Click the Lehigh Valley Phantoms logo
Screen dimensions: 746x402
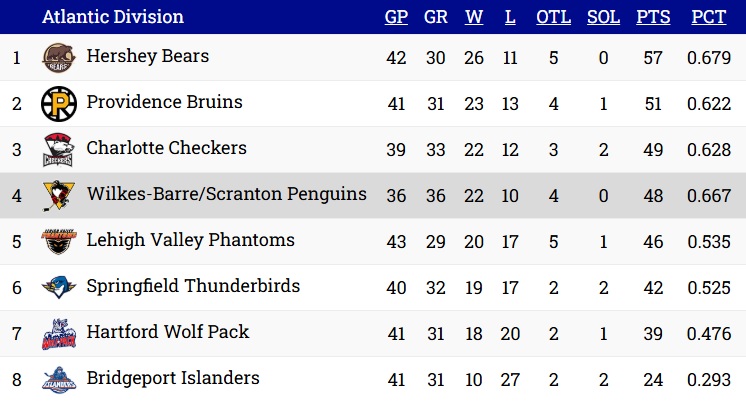click(59, 241)
